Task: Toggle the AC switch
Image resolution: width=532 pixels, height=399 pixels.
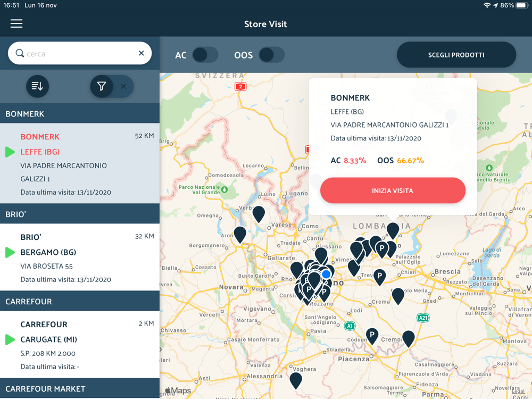Action: [x=205, y=55]
